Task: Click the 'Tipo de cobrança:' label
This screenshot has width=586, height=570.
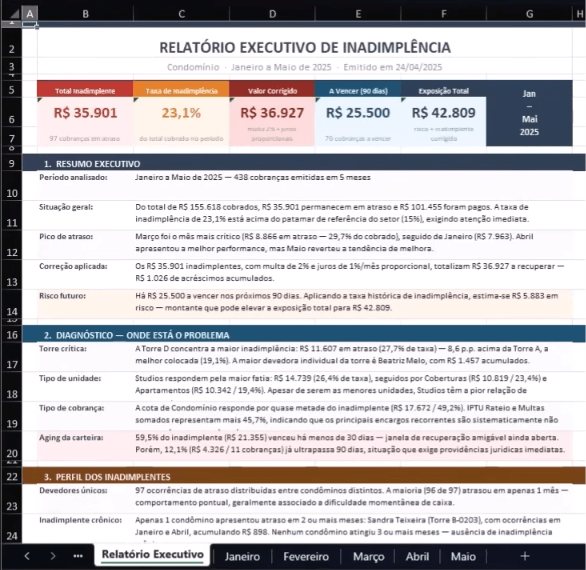Action: coord(71,408)
